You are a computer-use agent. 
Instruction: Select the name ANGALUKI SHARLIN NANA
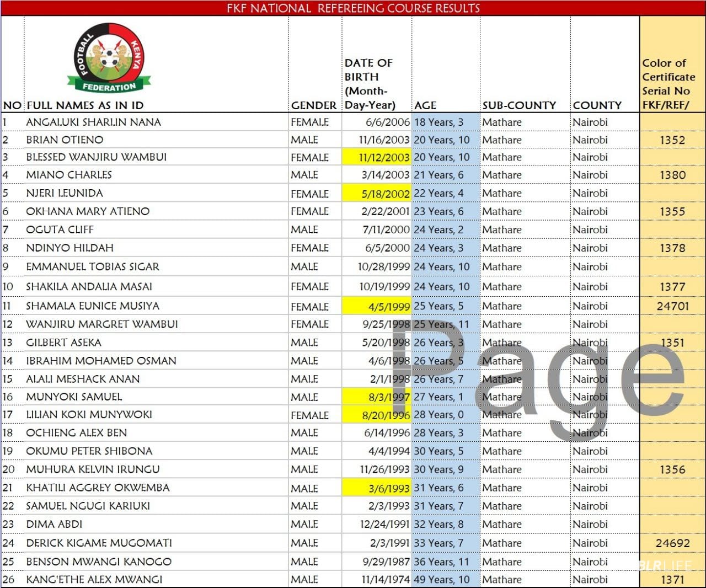[x=94, y=122]
